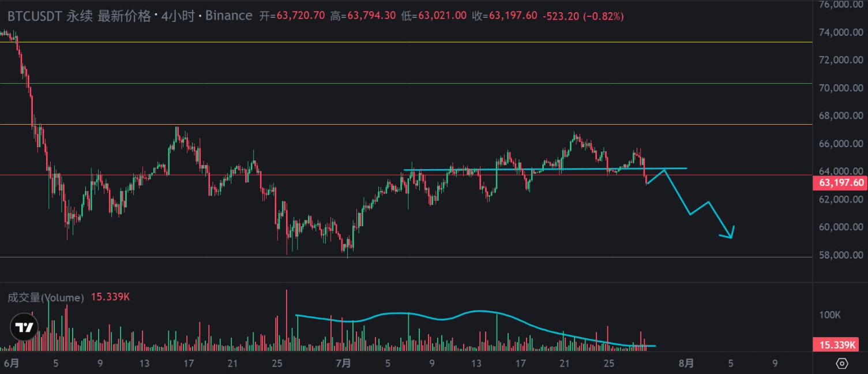Click the 8月 date label on time axis

point(686,364)
